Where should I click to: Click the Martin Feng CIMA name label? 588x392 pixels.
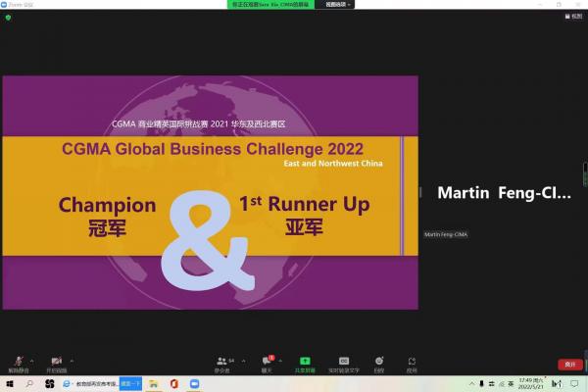click(x=446, y=234)
